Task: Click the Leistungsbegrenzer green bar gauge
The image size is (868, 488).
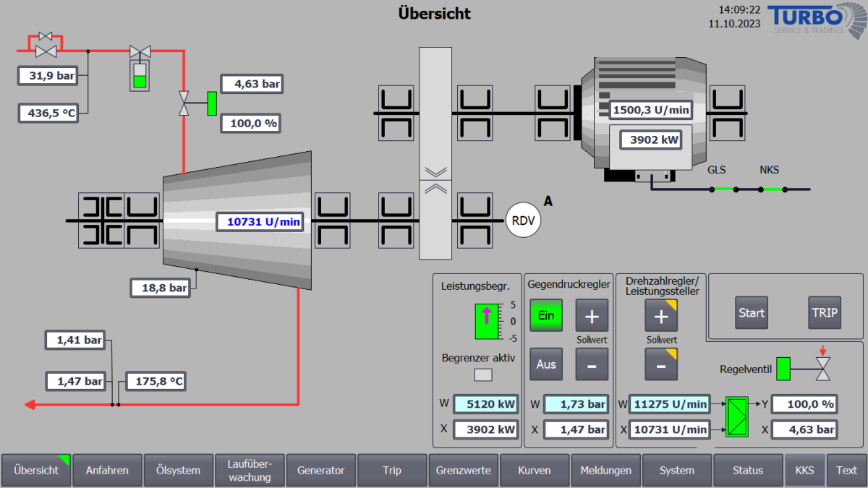Action: pos(486,322)
